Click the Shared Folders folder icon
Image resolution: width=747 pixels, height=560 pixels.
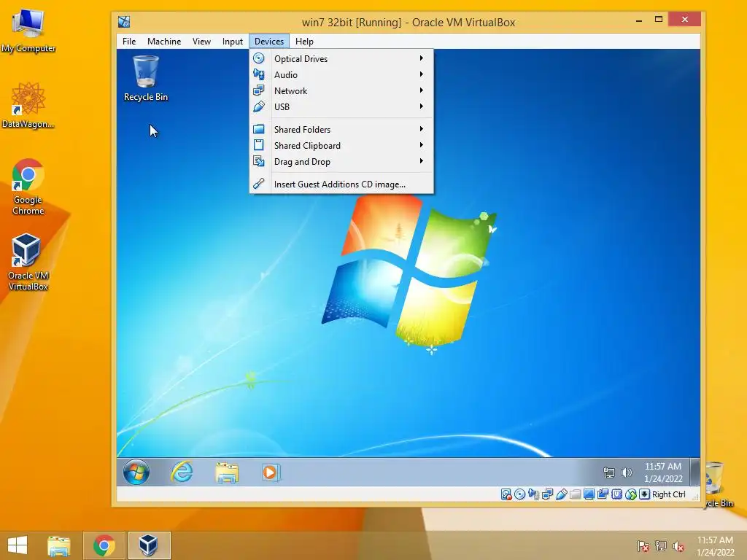pos(259,129)
